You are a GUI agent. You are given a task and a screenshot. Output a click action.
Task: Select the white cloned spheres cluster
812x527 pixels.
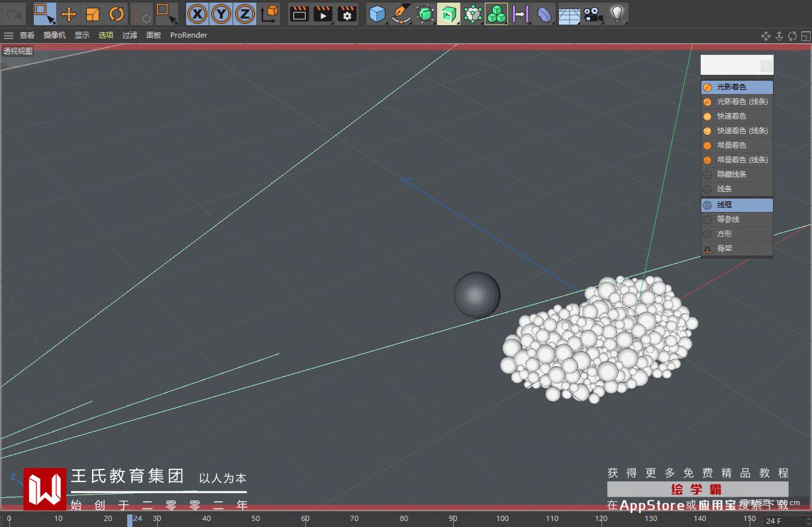point(599,339)
